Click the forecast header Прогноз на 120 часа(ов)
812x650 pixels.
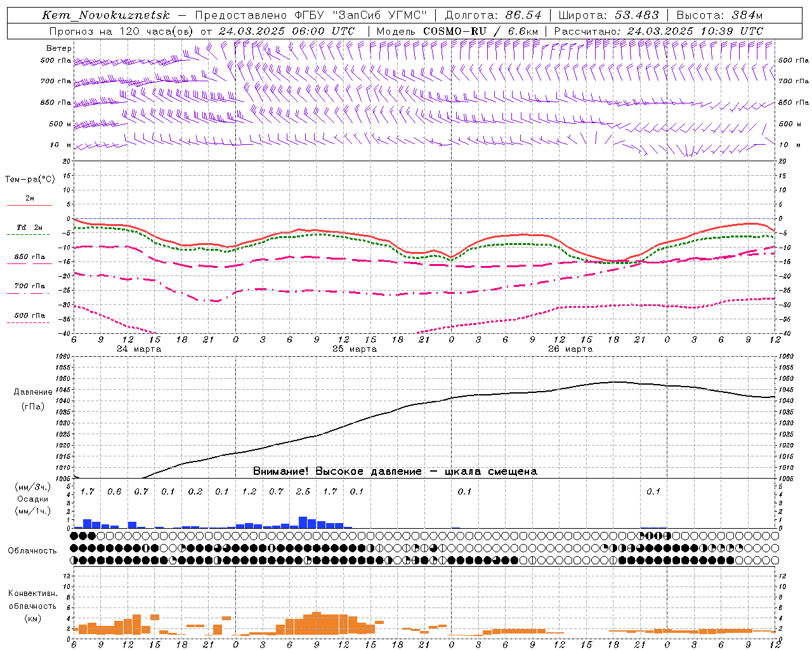122,31
